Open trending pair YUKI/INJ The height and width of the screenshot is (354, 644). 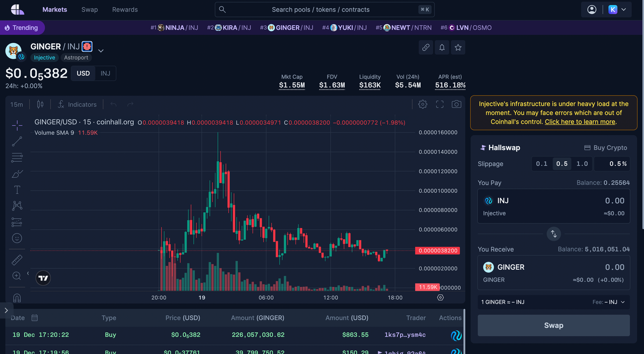coord(344,28)
